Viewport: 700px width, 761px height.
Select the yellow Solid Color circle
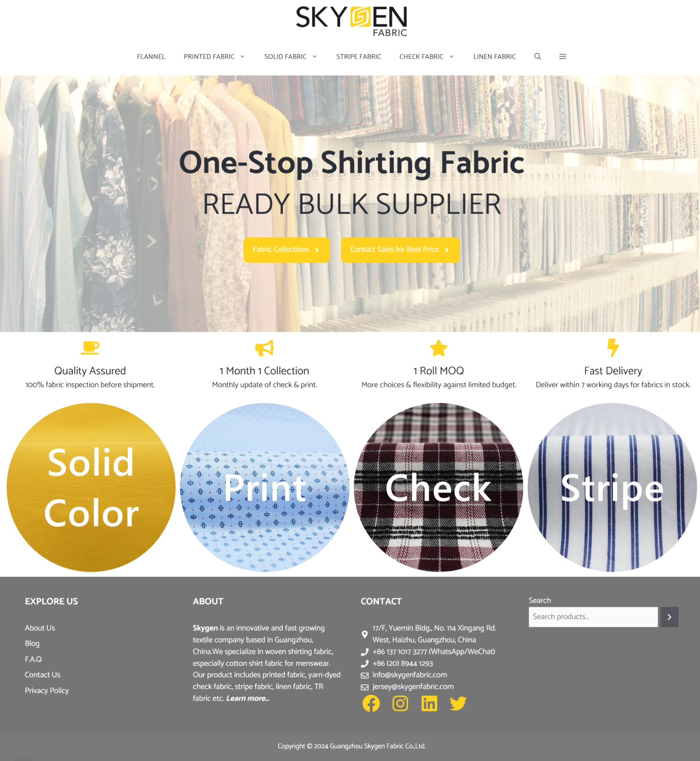pos(91,488)
